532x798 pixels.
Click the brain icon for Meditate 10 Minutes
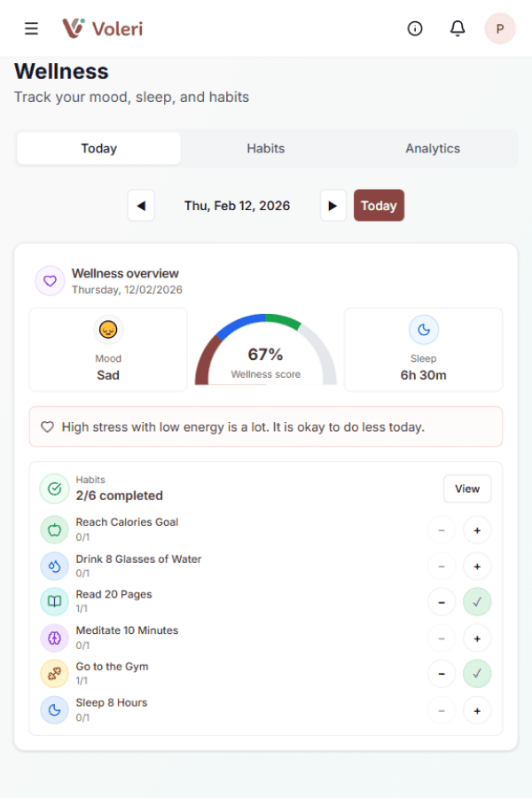pos(54,638)
